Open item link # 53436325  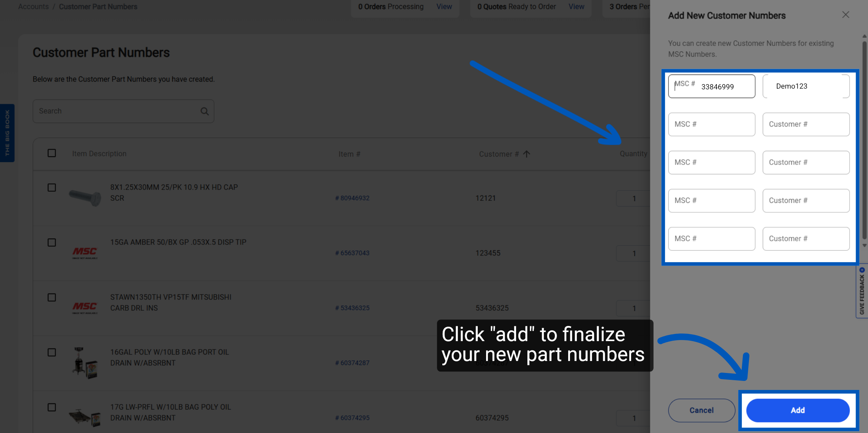coord(352,308)
